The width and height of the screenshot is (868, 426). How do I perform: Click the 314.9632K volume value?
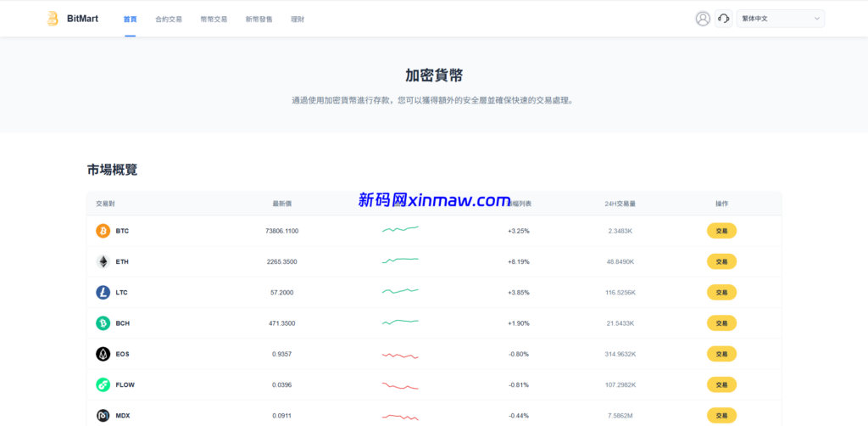point(620,353)
